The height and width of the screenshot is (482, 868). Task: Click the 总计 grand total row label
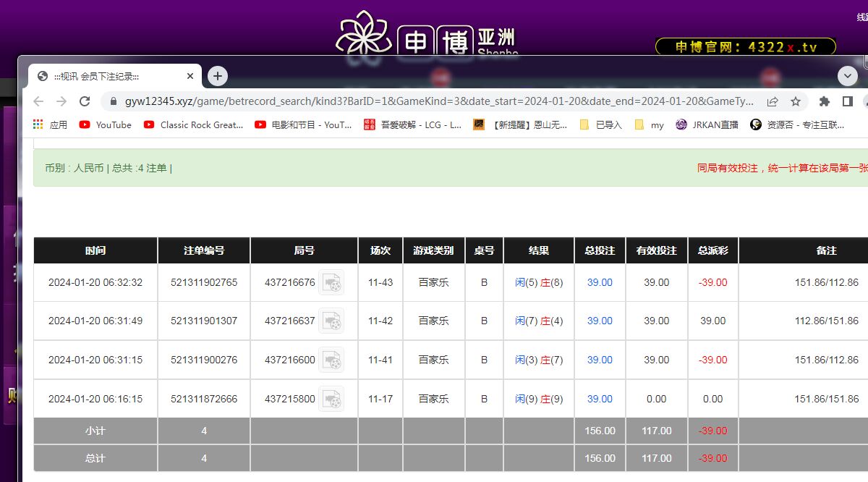click(95, 458)
